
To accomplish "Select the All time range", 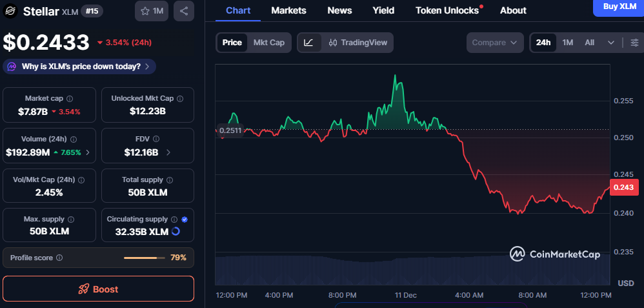I will pos(589,43).
